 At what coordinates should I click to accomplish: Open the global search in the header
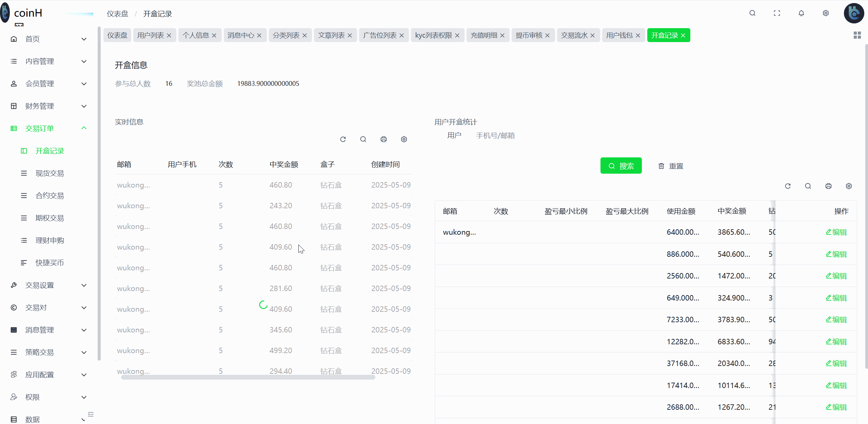[752, 13]
